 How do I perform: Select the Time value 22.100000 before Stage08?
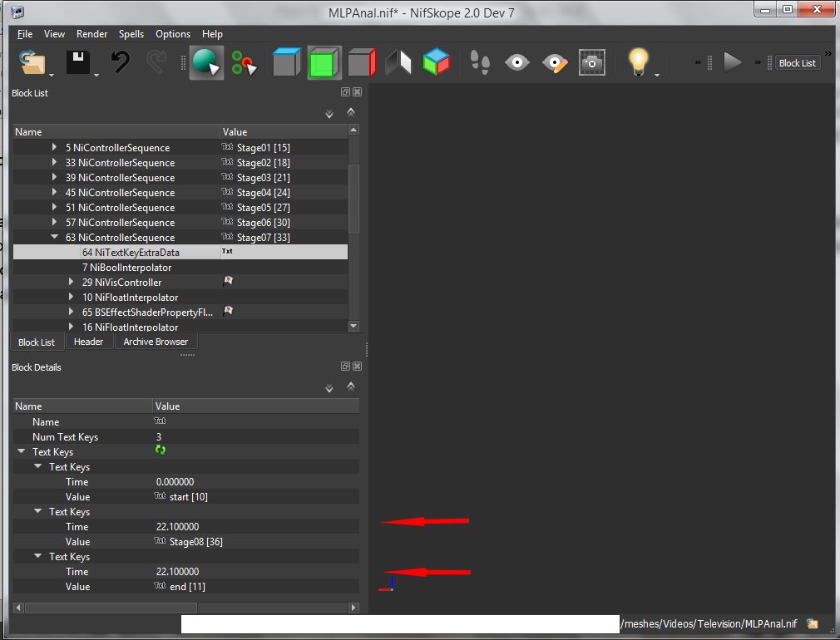pyautogui.click(x=177, y=527)
